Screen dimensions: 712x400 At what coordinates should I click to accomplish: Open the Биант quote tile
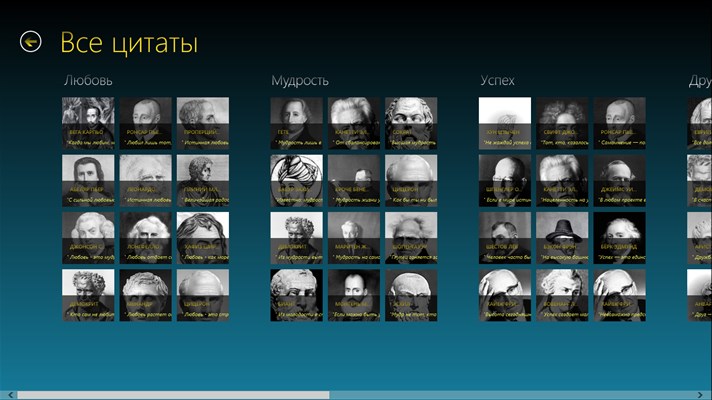click(x=297, y=295)
